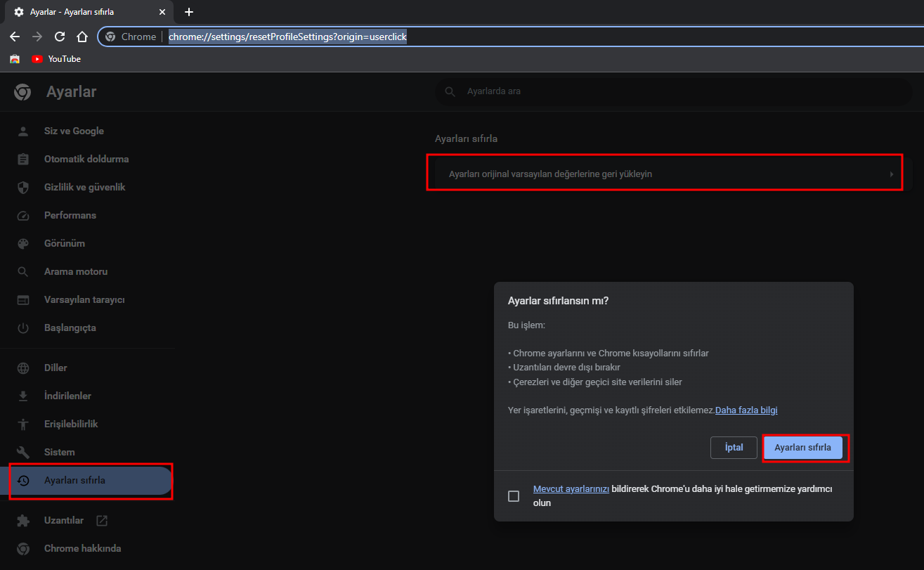Click the Diller globe icon
Viewport: 924px width, 570px height.
click(x=23, y=368)
